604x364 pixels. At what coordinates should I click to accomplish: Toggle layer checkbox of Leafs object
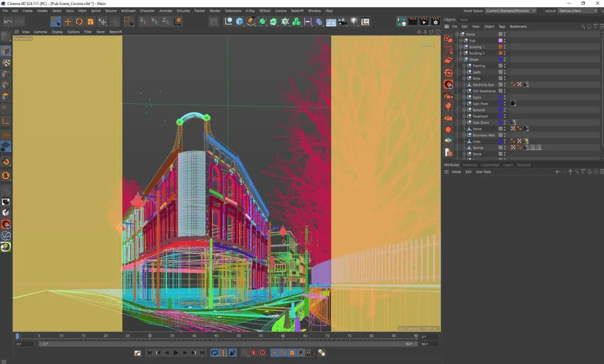500,72
